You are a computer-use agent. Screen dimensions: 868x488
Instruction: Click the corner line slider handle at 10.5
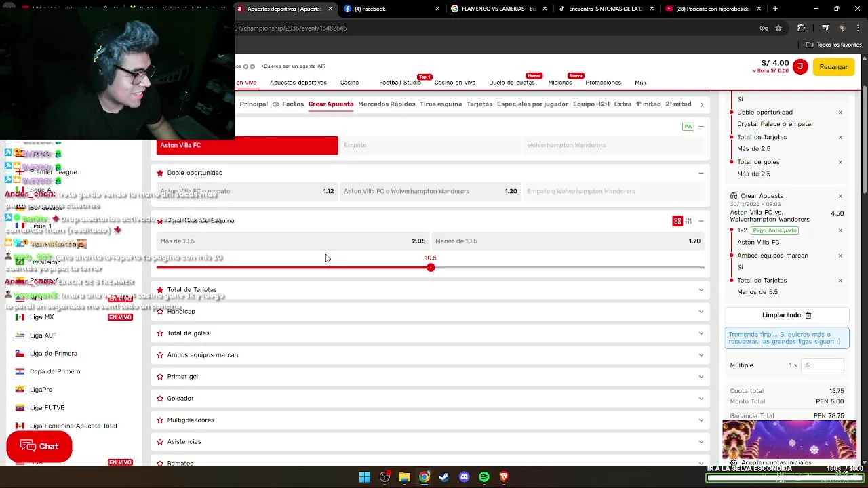click(431, 268)
